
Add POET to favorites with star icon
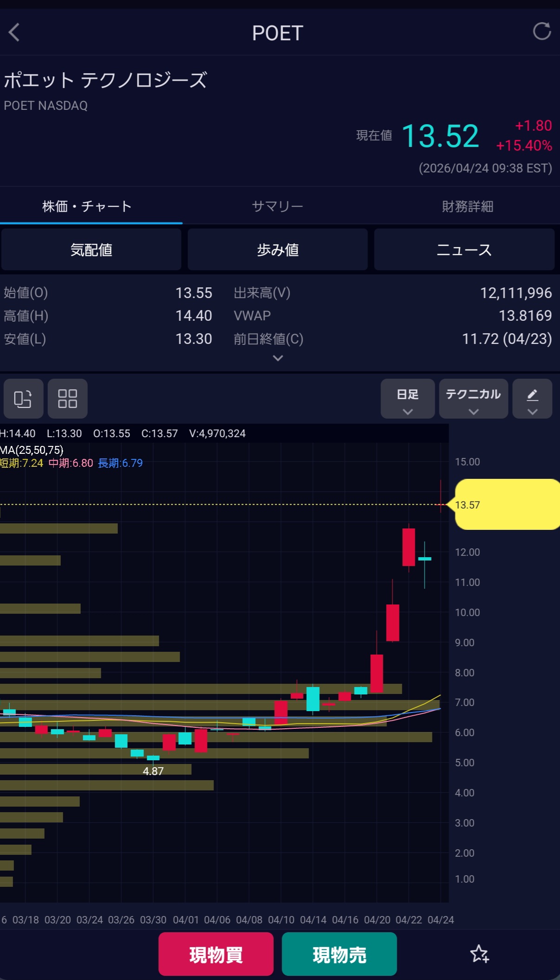tap(479, 954)
